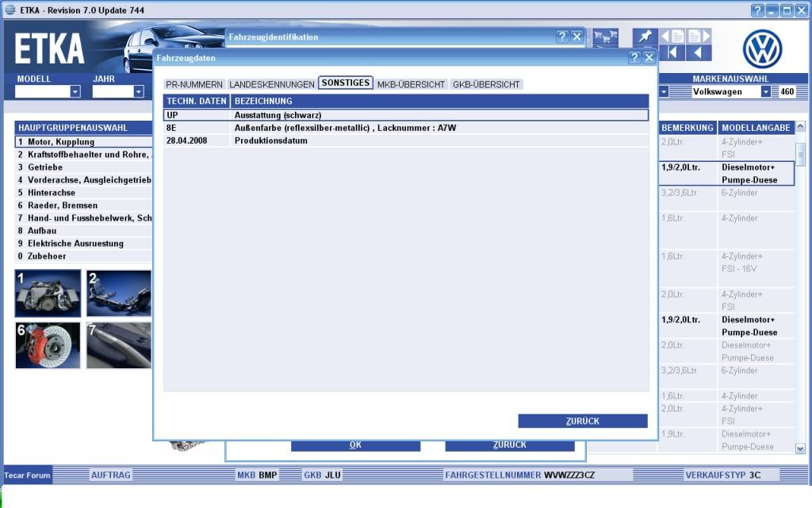Select main group 9 Elektrische Ausruestung
The height and width of the screenshot is (508, 812).
pos(84,243)
